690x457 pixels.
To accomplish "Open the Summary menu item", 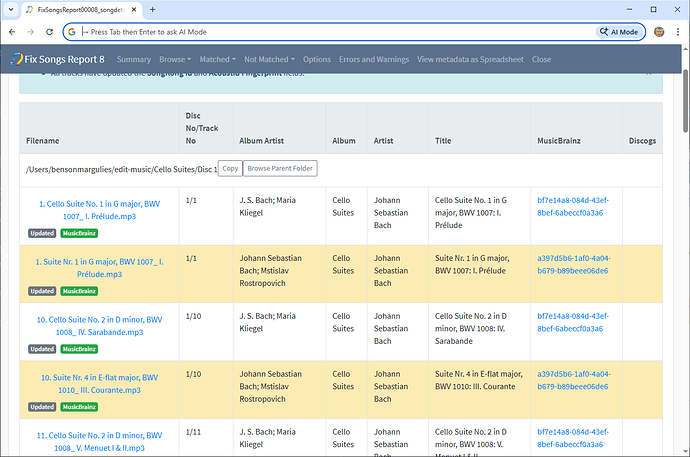I will (133, 59).
